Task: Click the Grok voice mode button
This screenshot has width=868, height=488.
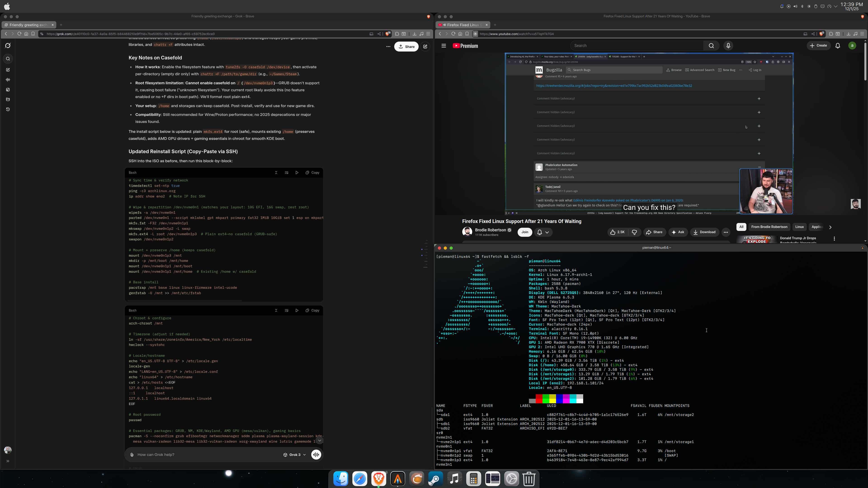Action: tap(316, 455)
